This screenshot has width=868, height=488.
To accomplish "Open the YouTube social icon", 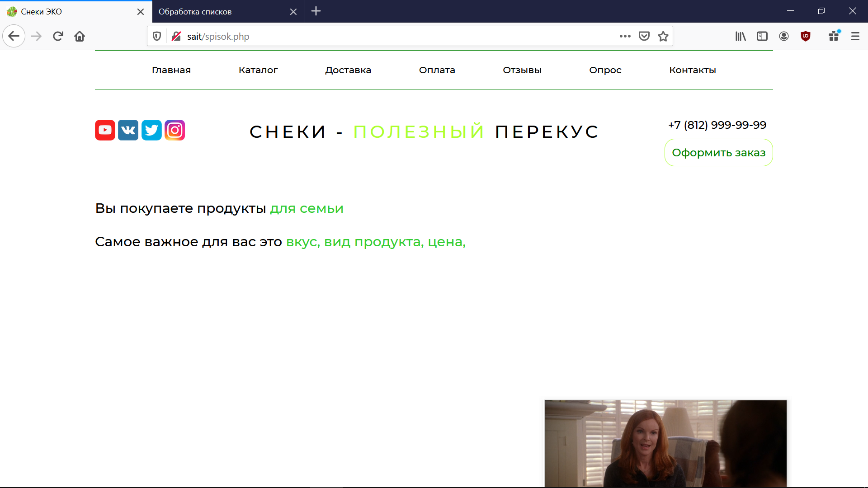I will [x=105, y=130].
